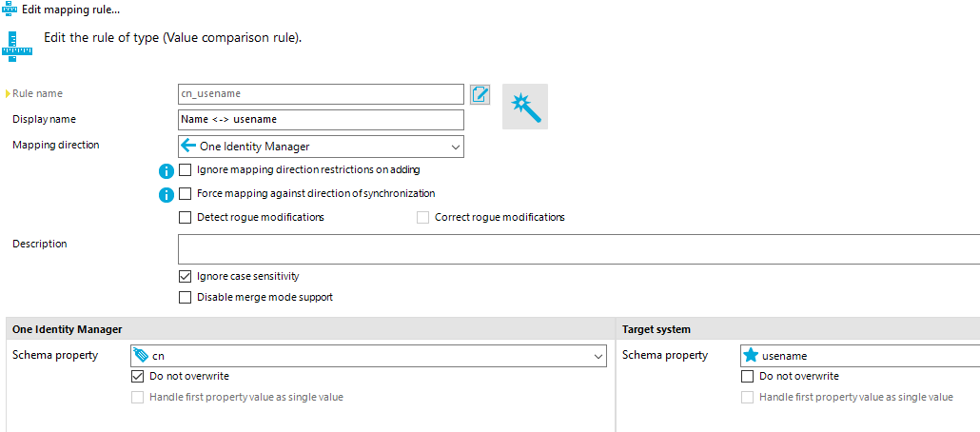The width and height of the screenshot is (980, 432).
Task: Click into the Description text box
Action: coord(578,249)
